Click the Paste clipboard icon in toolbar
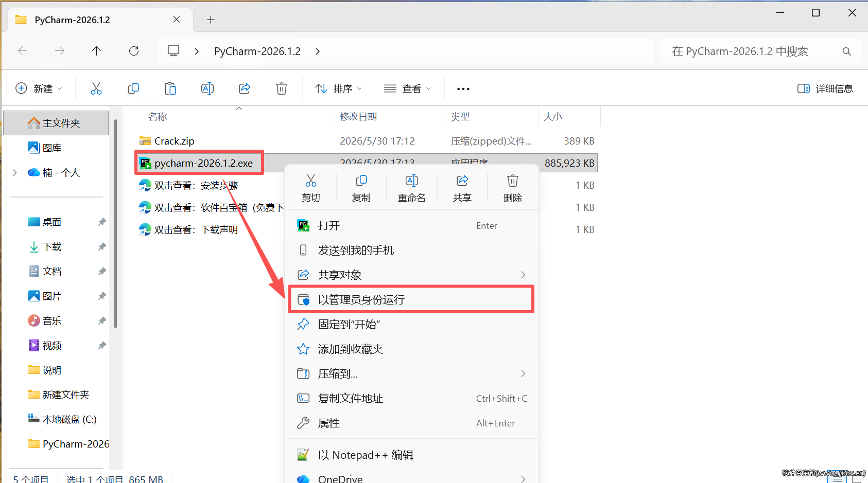The image size is (868, 483). (170, 88)
